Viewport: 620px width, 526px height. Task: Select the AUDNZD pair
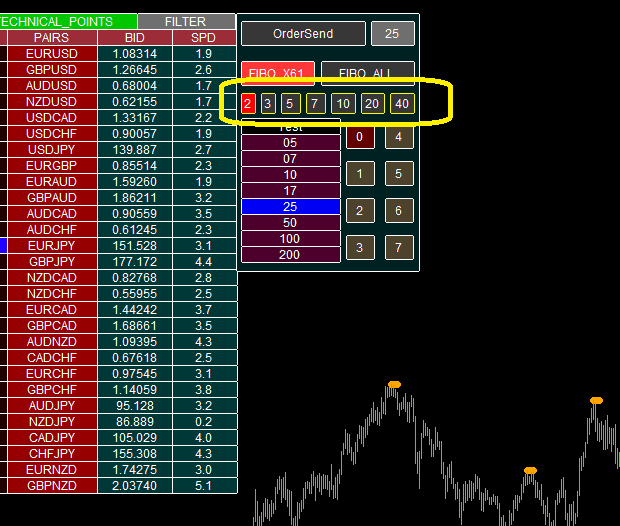click(x=52, y=342)
